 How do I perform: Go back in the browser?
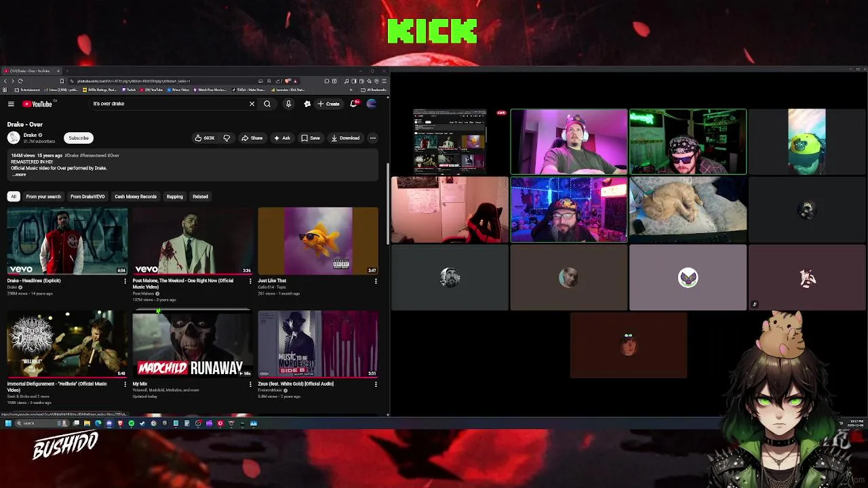5,81
